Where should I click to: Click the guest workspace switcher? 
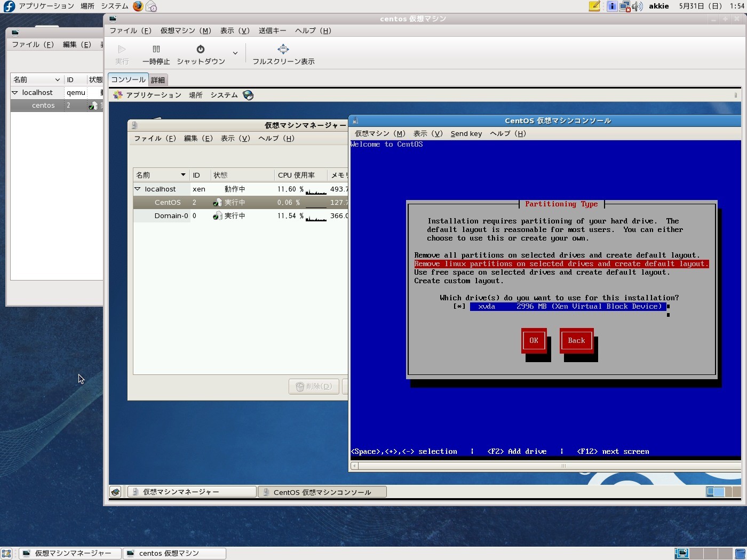(722, 492)
